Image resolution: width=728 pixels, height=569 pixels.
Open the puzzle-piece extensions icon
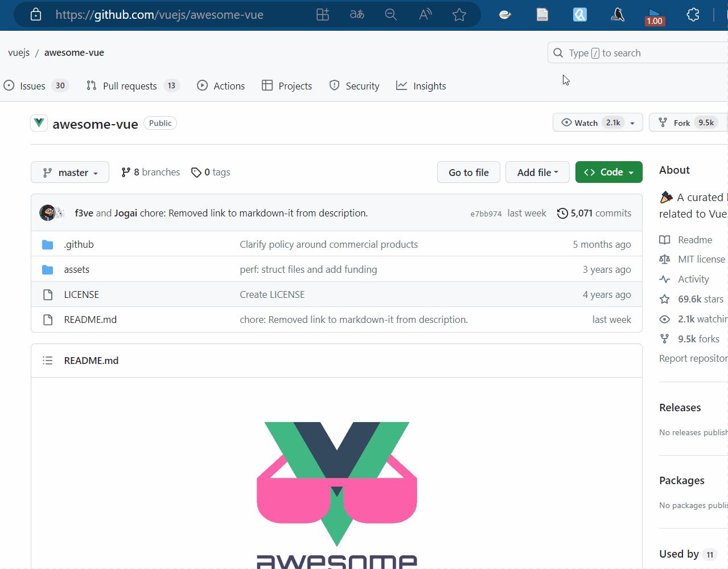pyautogui.click(x=693, y=15)
